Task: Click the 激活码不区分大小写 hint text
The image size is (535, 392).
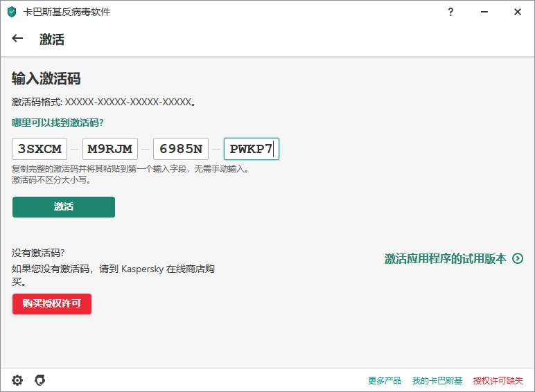Action: (x=51, y=179)
